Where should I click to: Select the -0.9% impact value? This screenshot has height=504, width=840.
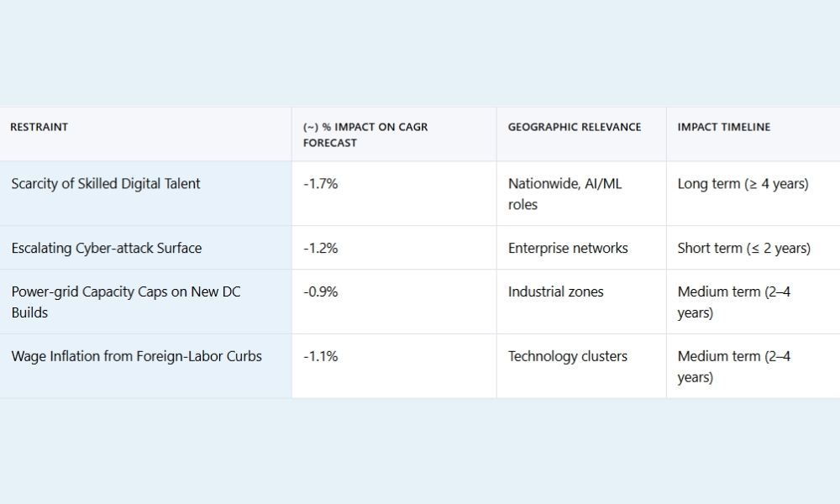[321, 292]
